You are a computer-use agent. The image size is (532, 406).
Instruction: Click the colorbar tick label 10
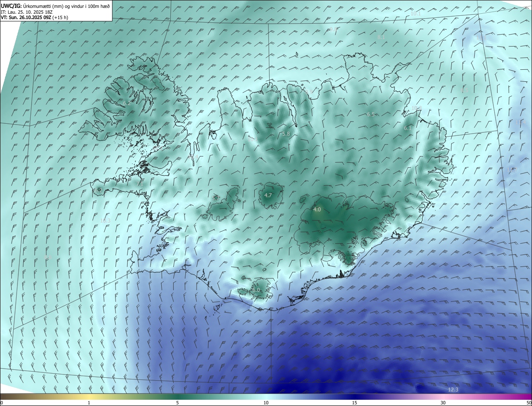266,403
